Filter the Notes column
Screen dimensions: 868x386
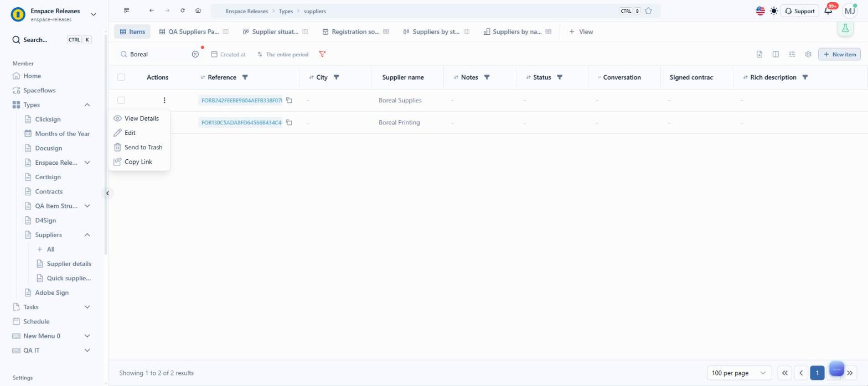coord(487,77)
